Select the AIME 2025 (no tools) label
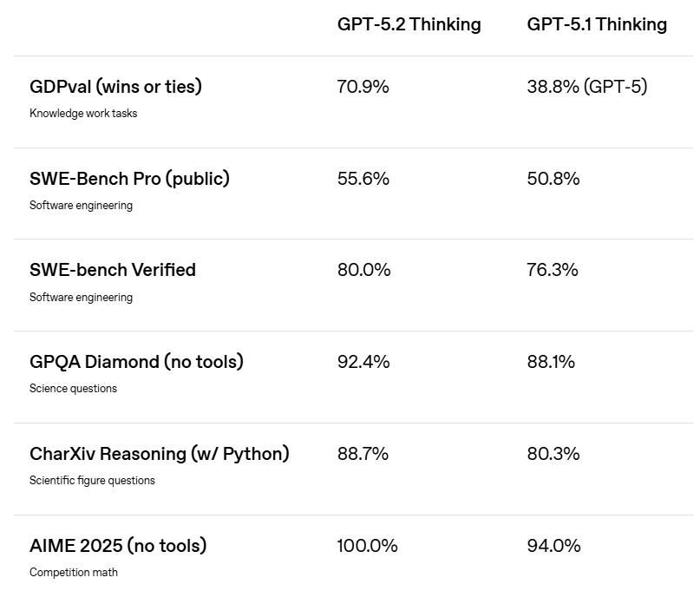The height and width of the screenshot is (604, 700). [118, 546]
